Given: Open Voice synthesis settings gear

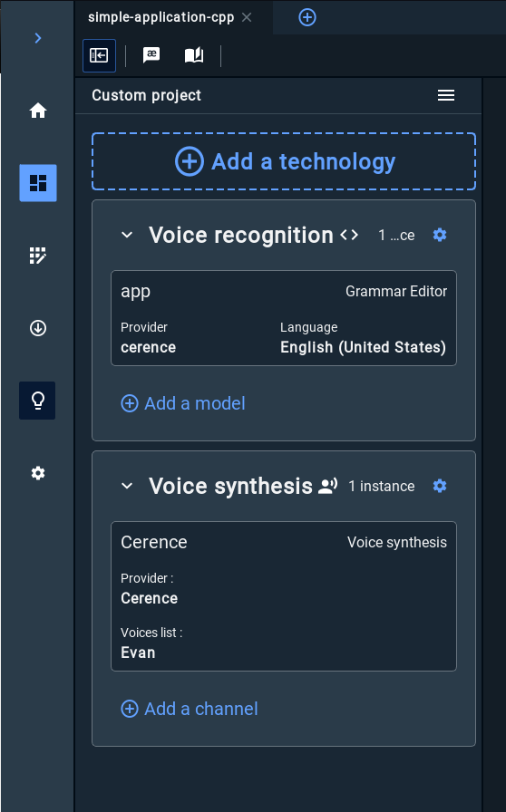Looking at the screenshot, I should pyautogui.click(x=440, y=486).
